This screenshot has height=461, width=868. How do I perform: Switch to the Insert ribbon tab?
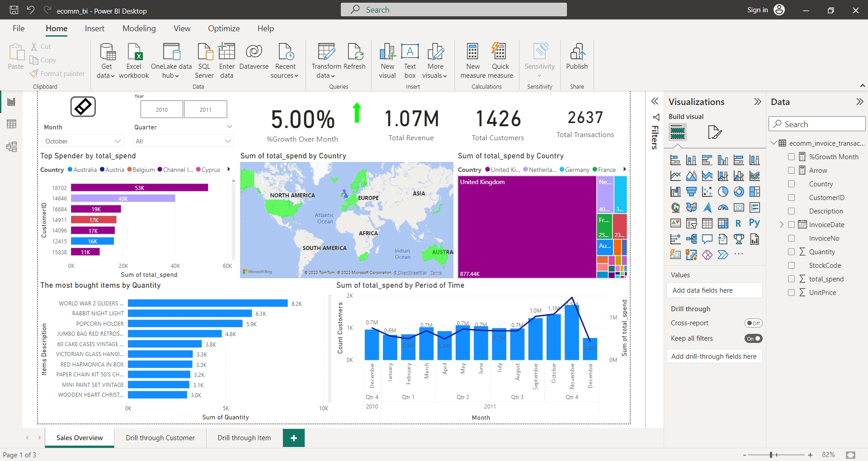94,29
